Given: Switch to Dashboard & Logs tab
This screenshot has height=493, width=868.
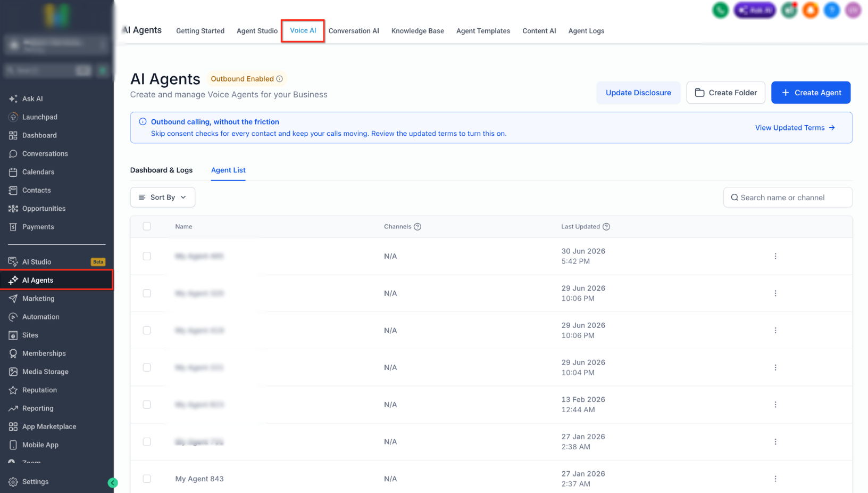Looking at the screenshot, I should pyautogui.click(x=162, y=170).
